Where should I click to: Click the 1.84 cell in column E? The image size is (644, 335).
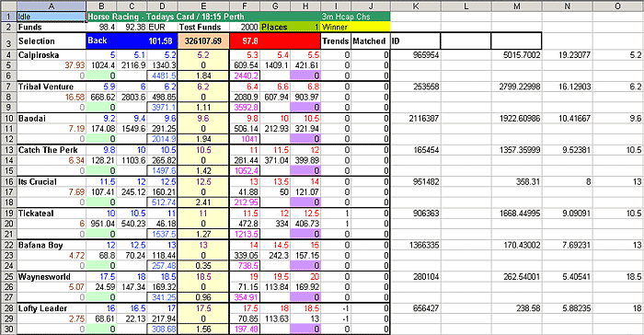coord(203,75)
